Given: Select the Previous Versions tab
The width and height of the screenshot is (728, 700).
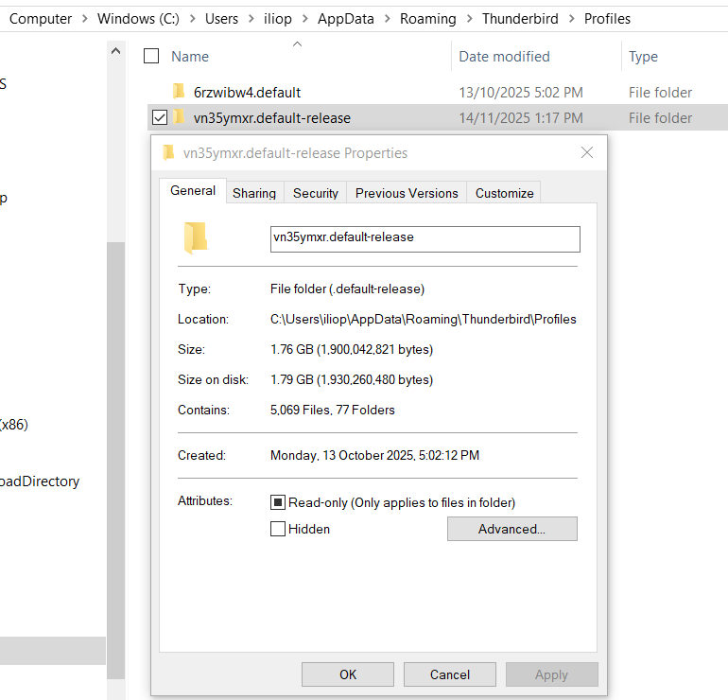Looking at the screenshot, I should pos(407,193).
